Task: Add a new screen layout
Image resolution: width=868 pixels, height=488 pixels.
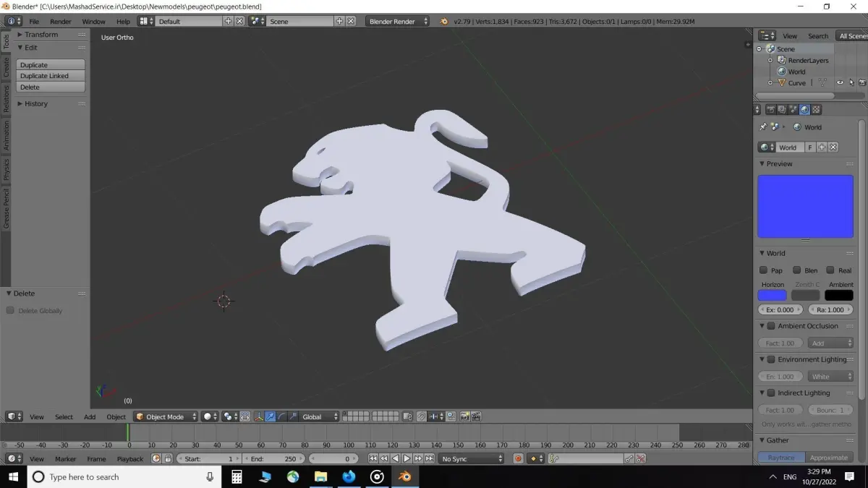Action: tap(229, 21)
